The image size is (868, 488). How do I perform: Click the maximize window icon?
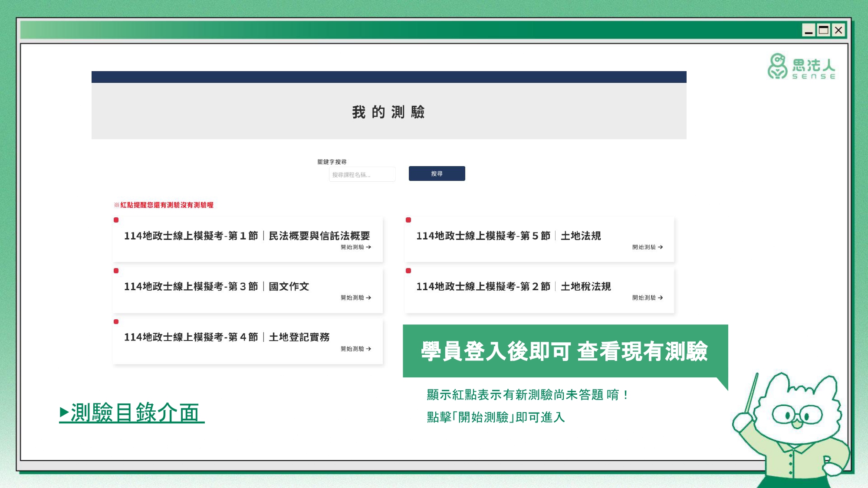[x=823, y=30]
